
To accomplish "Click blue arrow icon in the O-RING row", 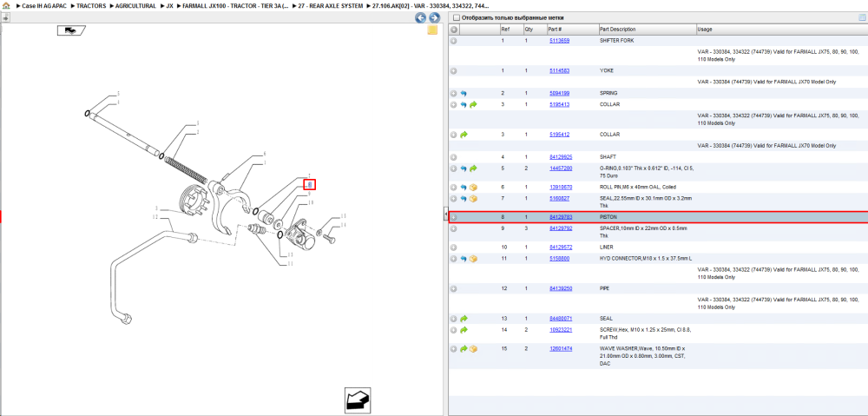I will pyautogui.click(x=464, y=168).
